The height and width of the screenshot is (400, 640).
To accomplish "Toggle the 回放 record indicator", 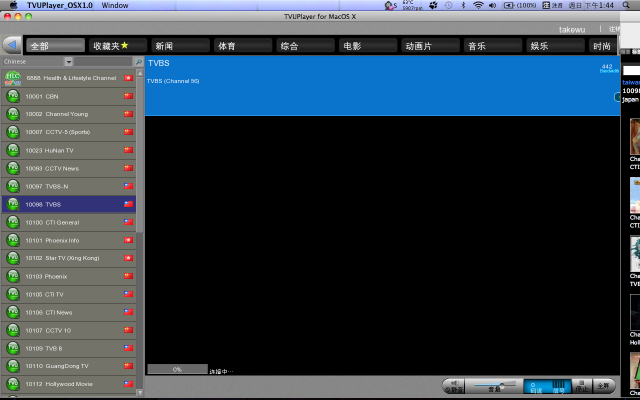I will 536,386.
